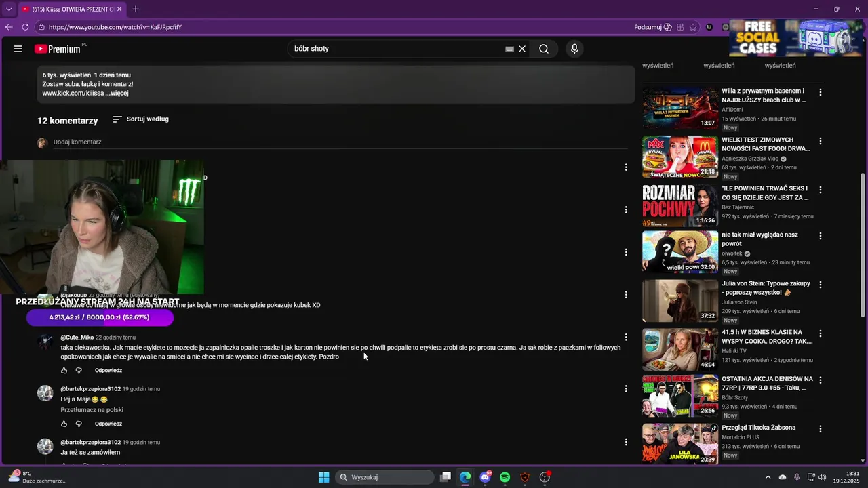The width and height of the screenshot is (868, 488).
Task: Click the YouTube search field 'bóbr shoty'
Action: pos(397,49)
